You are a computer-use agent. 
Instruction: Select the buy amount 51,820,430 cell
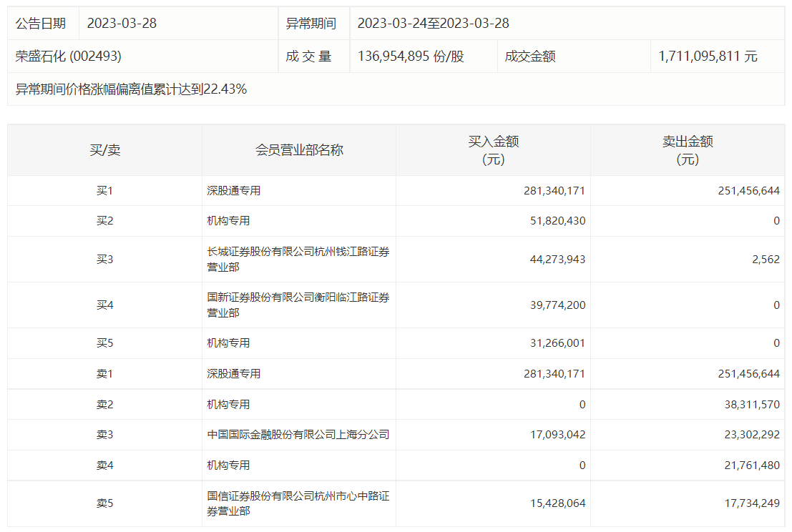tap(554, 221)
